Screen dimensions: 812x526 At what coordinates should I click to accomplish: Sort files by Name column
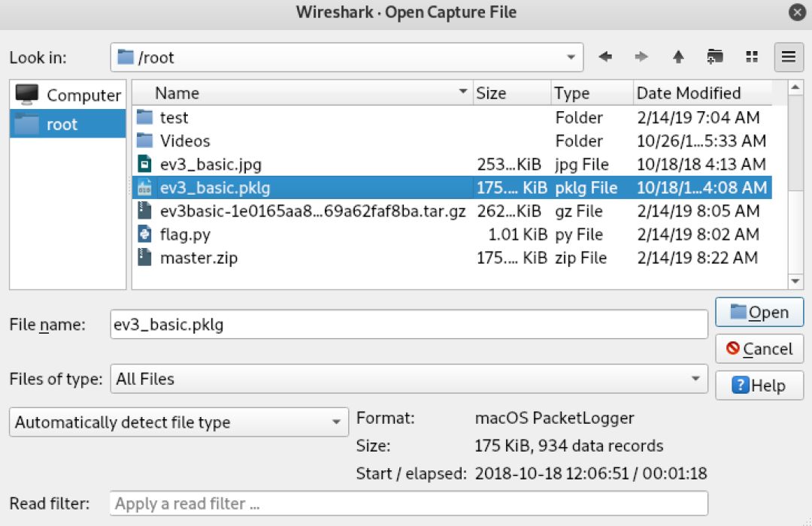coord(303,92)
